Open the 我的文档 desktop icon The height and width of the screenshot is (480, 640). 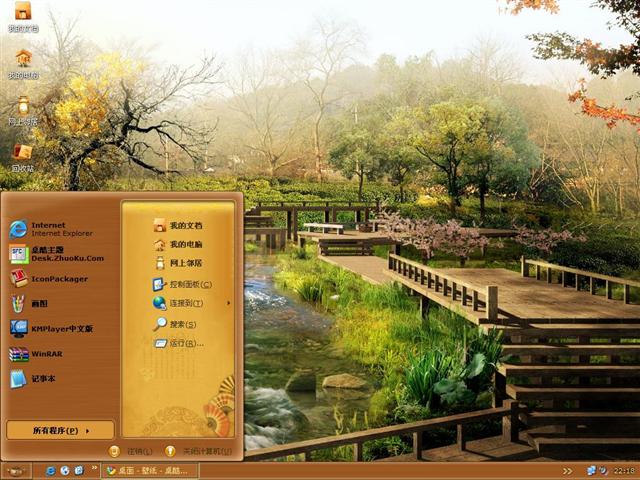[23, 17]
